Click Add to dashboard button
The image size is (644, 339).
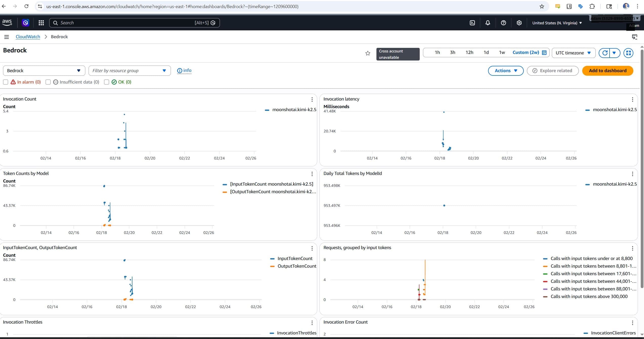(x=608, y=71)
